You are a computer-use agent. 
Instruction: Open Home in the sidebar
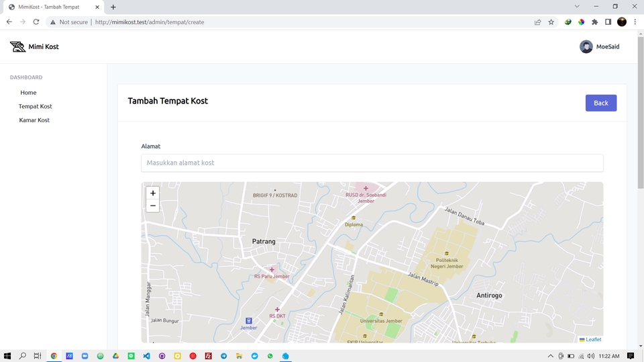pyautogui.click(x=28, y=93)
